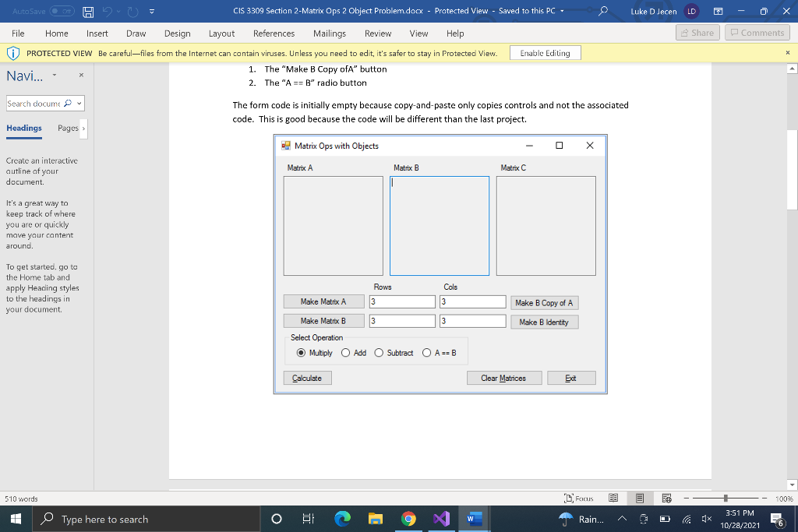Image resolution: width=798 pixels, height=532 pixels.
Task: Open the Undo dropdown arrow
Action: pos(117,11)
